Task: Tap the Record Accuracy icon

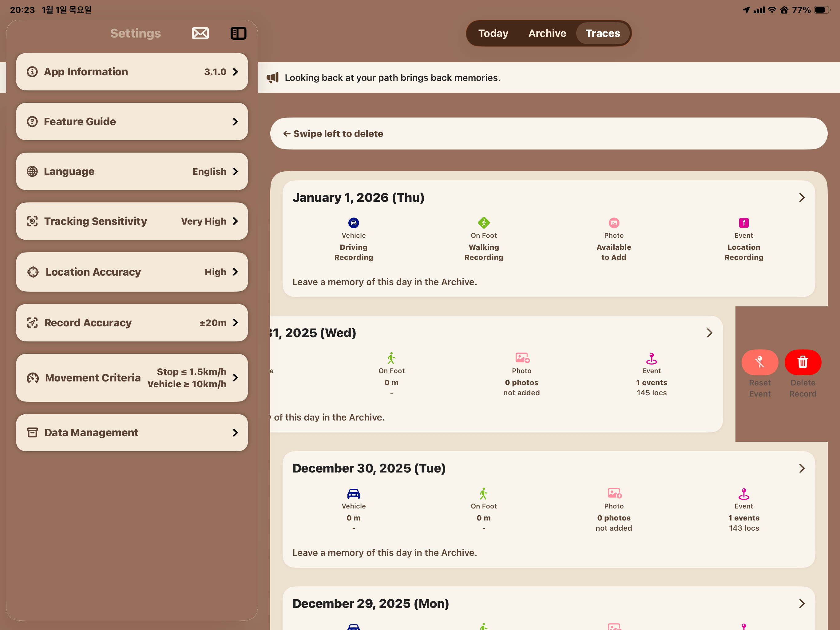Action: (x=32, y=323)
